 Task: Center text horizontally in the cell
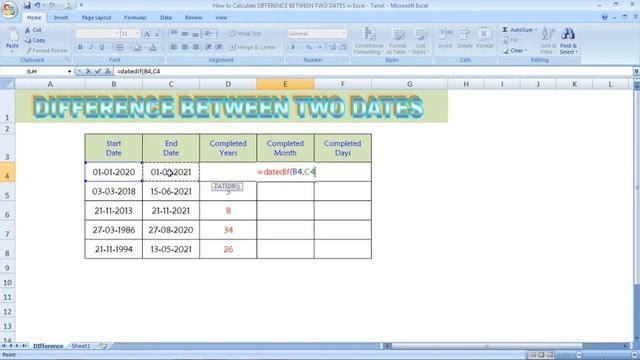pyautogui.click(x=185, y=47)
